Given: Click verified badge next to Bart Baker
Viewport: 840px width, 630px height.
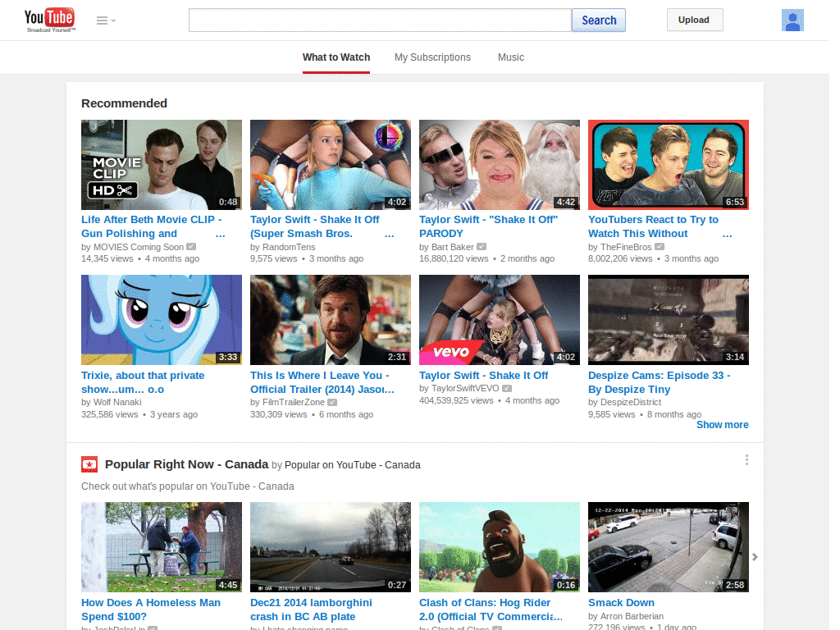Looking at the screenshot, I should (482, 247).
